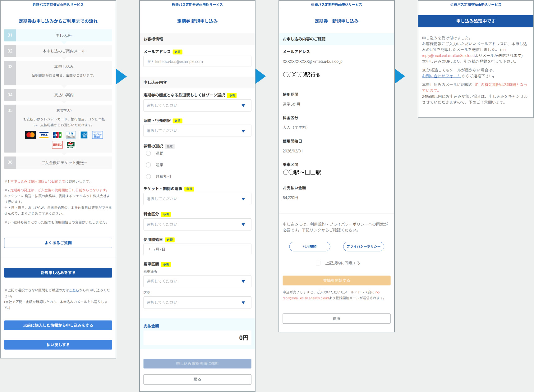Open the チケット・期間の選択 dropdown
This screenshot has height=392, width=534.
(x=197, y=199)
